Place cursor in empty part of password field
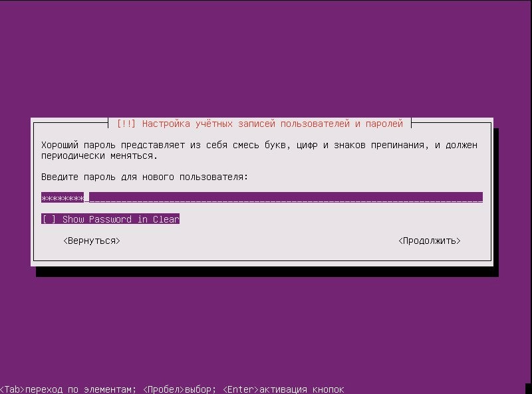This screenshot has width=532, height=394. click(286, 197)
